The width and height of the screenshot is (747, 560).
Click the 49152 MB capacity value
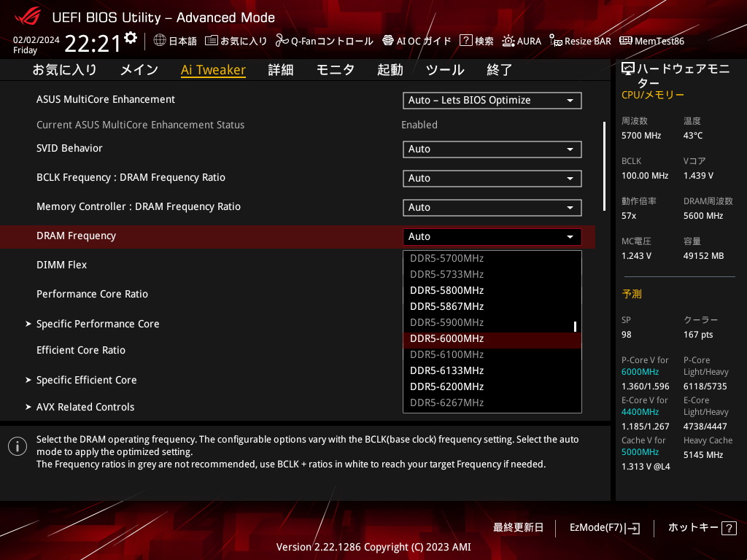704,256
